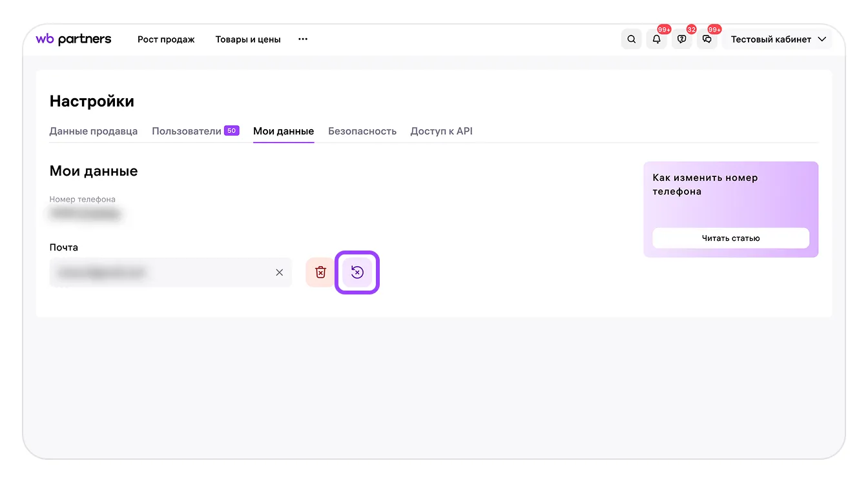Open the Тестовый кабинет account dropdown

point(778,39)
